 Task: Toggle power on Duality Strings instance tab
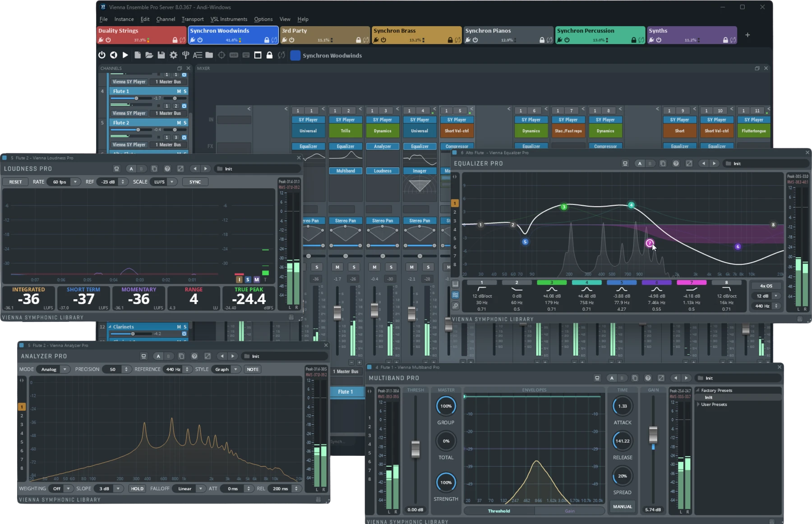click(108, 40)
